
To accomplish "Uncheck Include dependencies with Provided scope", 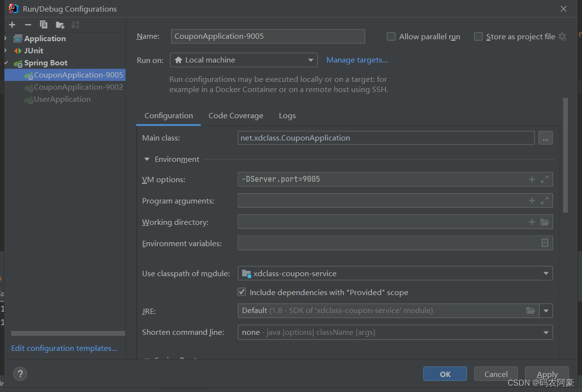I will click(x=242, y=292).
